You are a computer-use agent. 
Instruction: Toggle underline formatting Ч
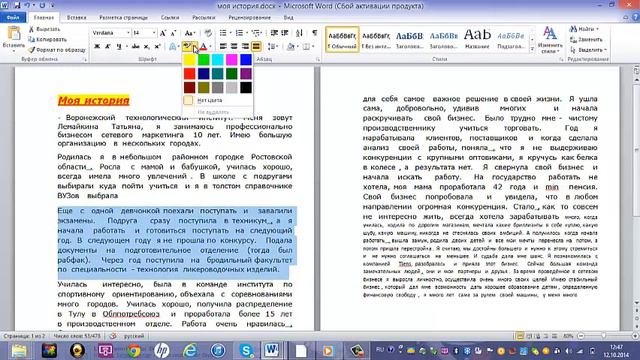point(119,47)
